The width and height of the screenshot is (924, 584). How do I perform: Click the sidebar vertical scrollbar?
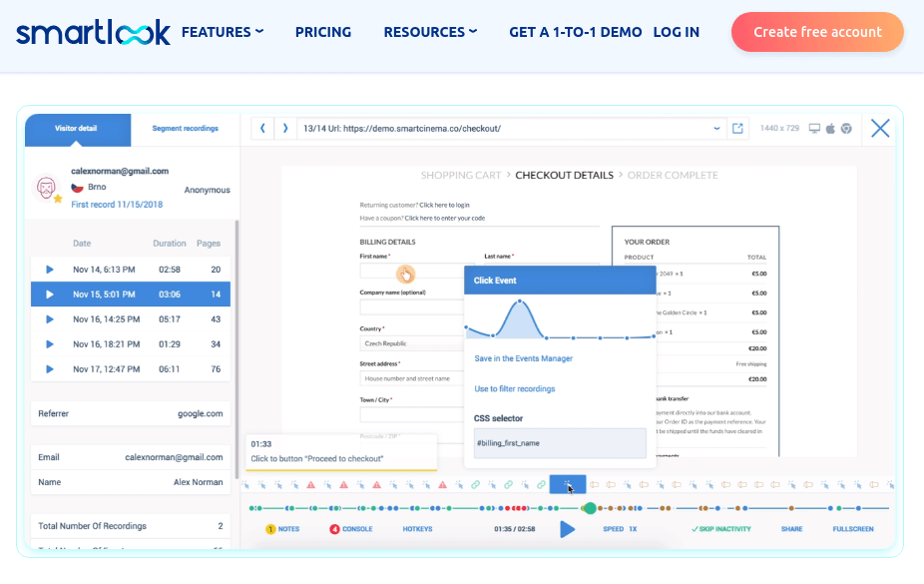(236, 348)
